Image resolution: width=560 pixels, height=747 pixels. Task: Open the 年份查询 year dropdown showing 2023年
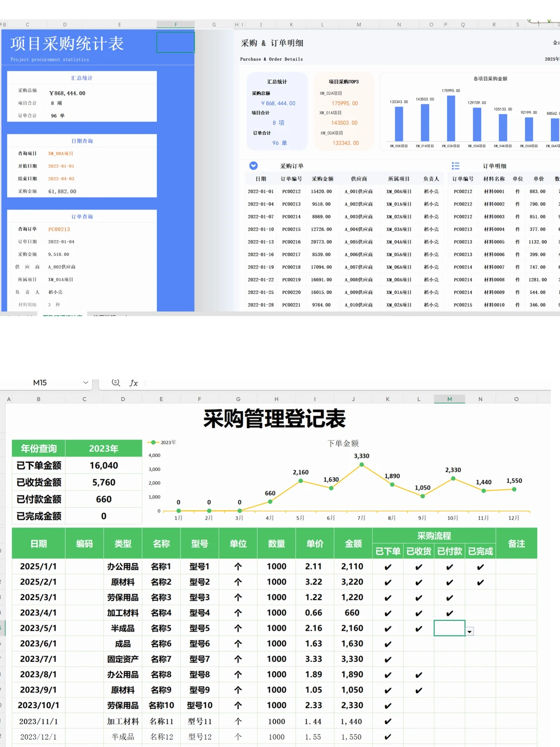click(104, 448)
